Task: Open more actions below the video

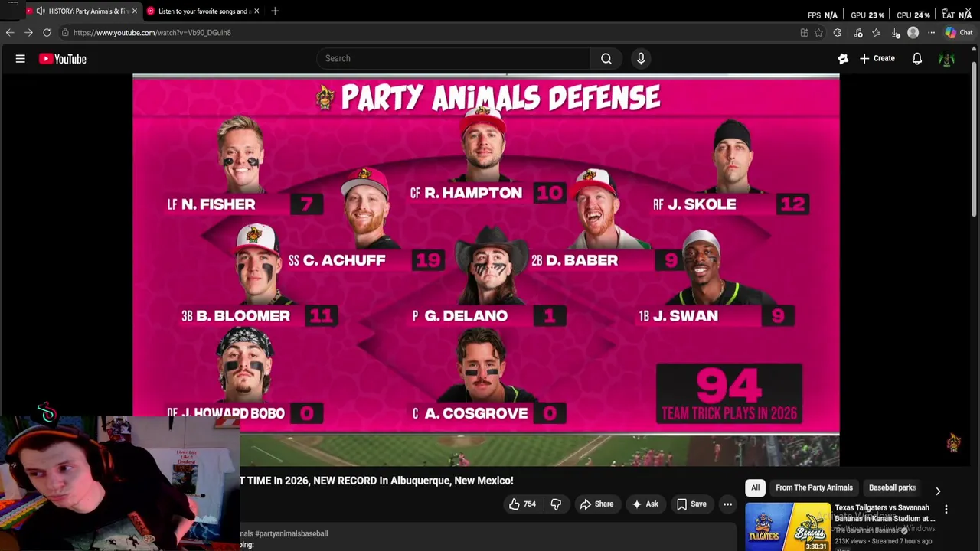Action: point(727,504)
